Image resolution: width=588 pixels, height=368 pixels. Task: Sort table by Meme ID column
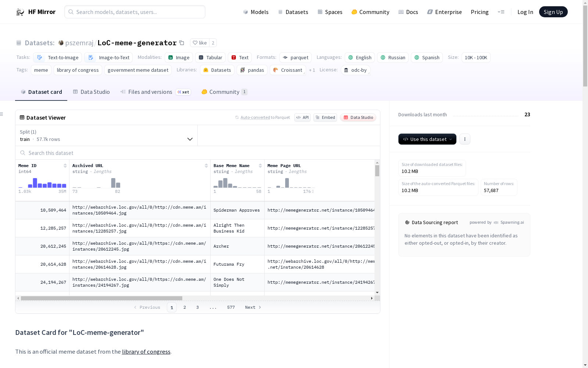pyautogui.click(x=65, y=166)
